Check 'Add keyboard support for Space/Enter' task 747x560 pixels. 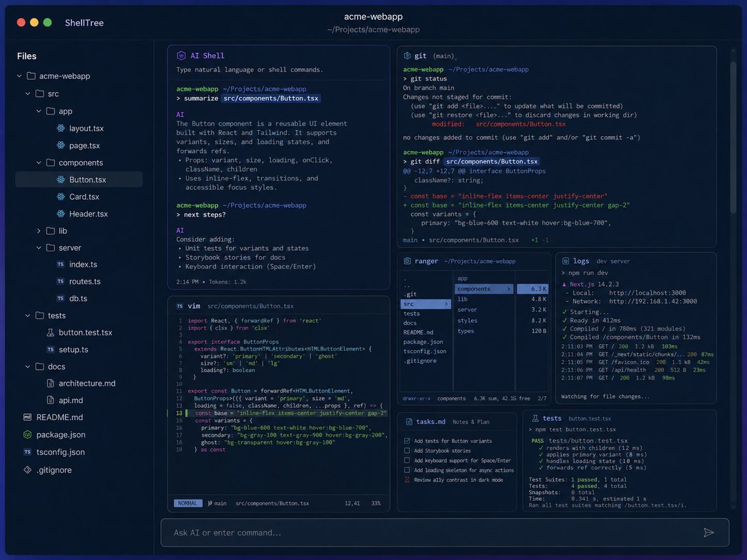(x=407, y=460)
